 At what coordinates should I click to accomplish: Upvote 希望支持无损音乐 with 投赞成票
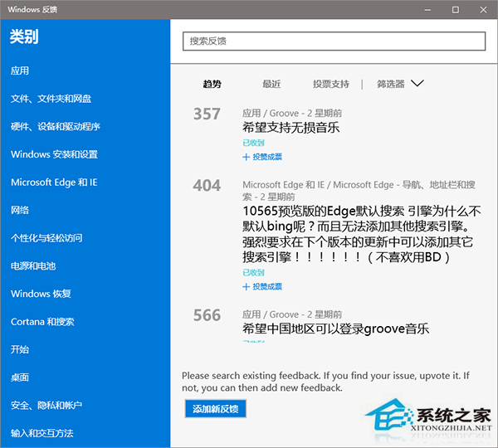click(262, 157)
